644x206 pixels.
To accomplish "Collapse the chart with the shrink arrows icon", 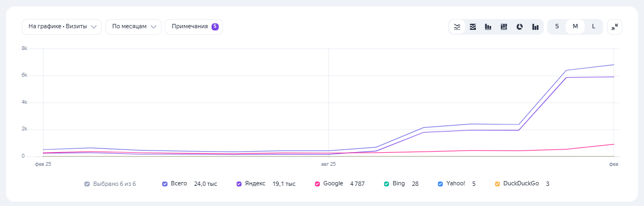I will tap(615, 27).
